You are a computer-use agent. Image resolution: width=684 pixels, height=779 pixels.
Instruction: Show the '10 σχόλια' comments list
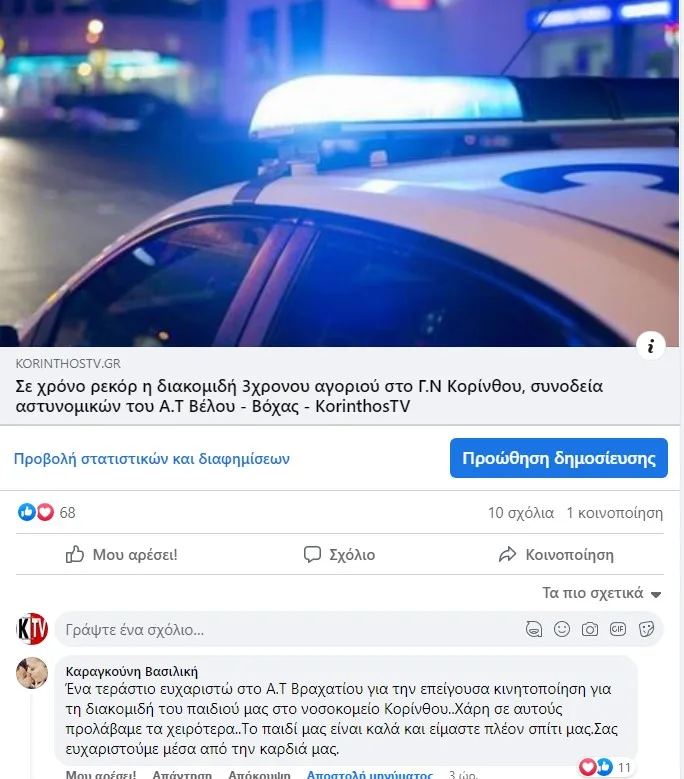(x=521, y=513)
